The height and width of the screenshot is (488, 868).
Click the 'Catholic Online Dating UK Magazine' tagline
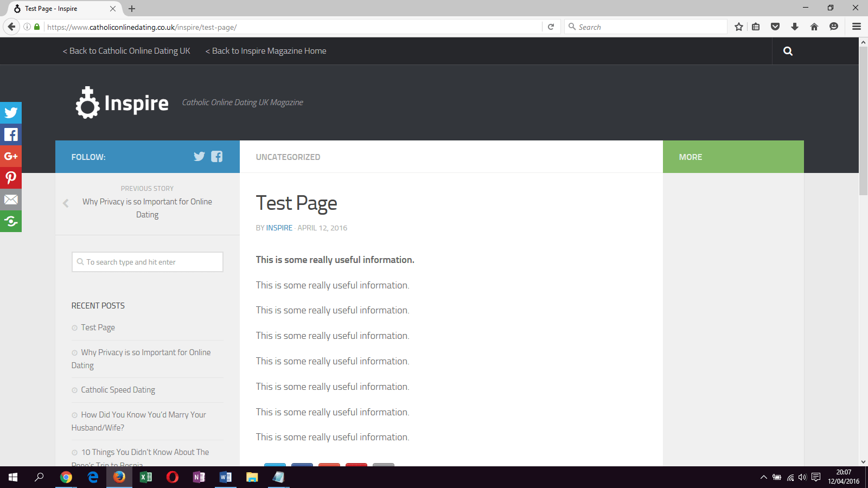pyautogui.click(x=242, y=102)
